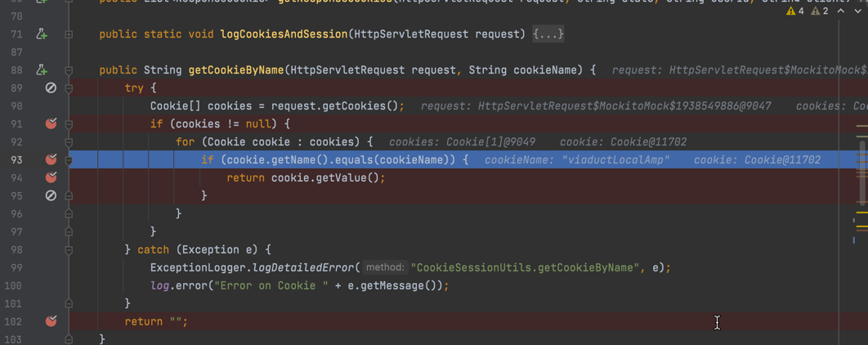Collapse the fold marker on line 93
The image size is (868, 345).
coord(69,160)
